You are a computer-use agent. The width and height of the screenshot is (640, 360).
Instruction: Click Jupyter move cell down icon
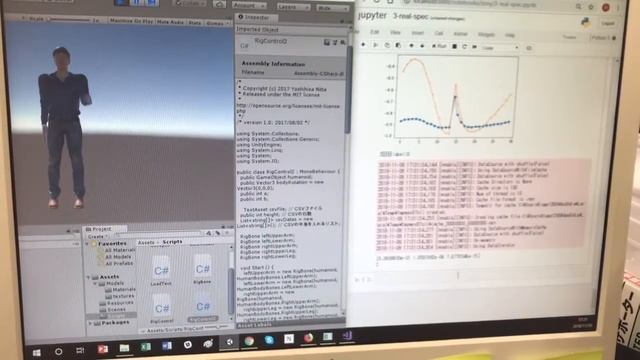[x=422, y=46]
